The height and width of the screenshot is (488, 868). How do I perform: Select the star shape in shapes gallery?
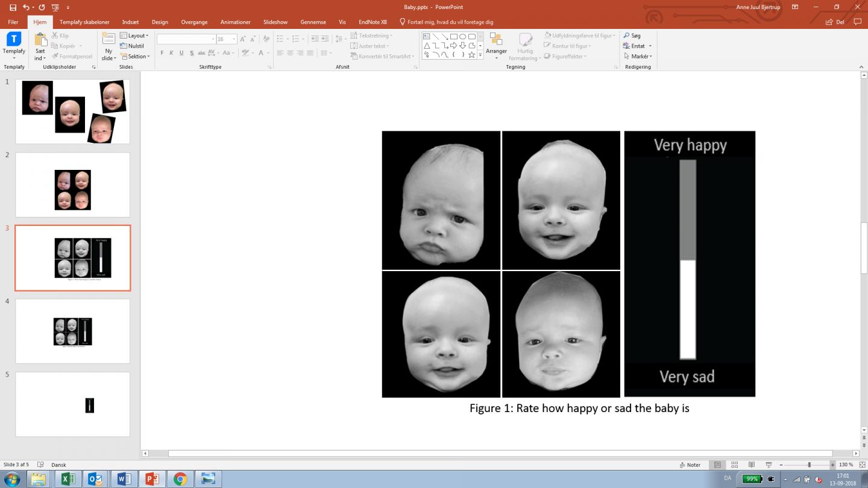pyautogui.click(x=471, y=55)
